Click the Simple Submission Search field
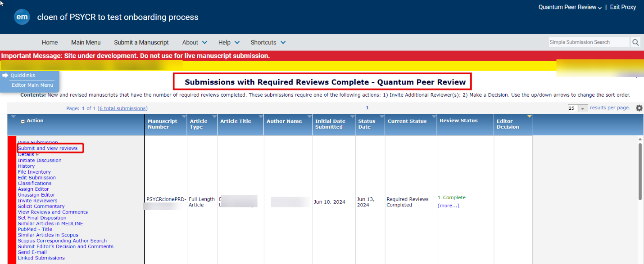This screenshot has height=264, width=644. point(589,42)
